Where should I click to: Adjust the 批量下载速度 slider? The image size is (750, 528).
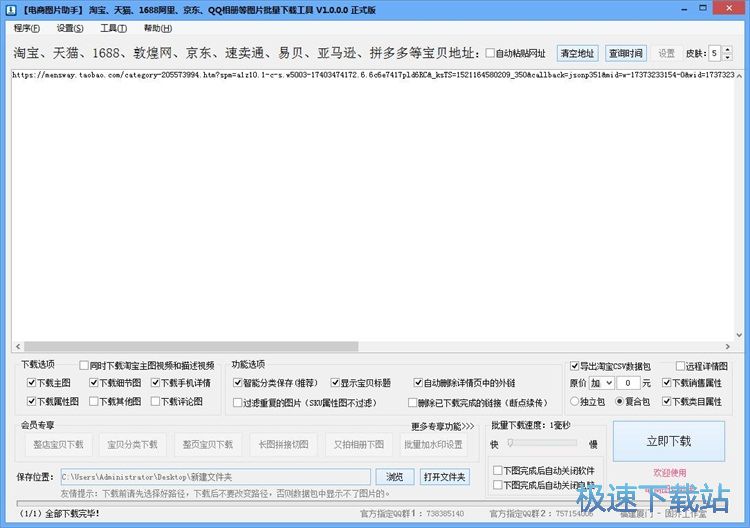point(510,443)
